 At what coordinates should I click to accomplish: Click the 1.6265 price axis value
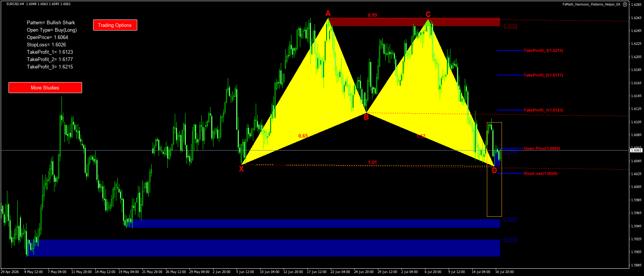pyautogui.click(x=636, y=18)
